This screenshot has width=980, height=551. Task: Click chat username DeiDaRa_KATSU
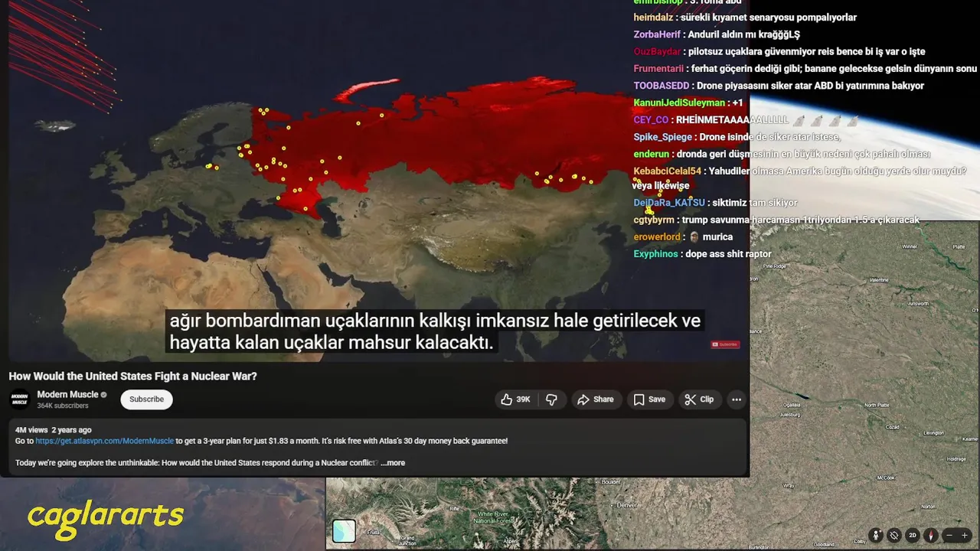pyautogui.click(x=669, y=203)
